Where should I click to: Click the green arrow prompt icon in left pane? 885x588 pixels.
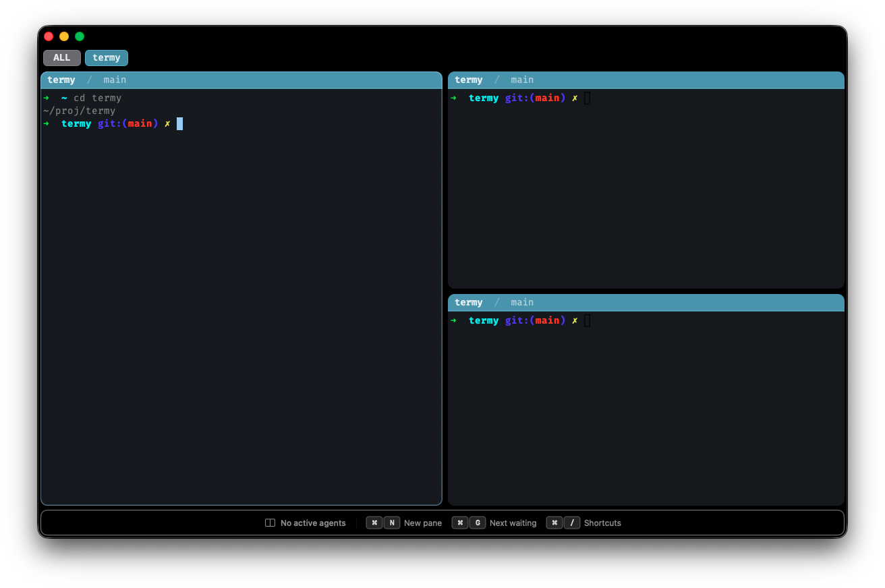tap(46, 123)
